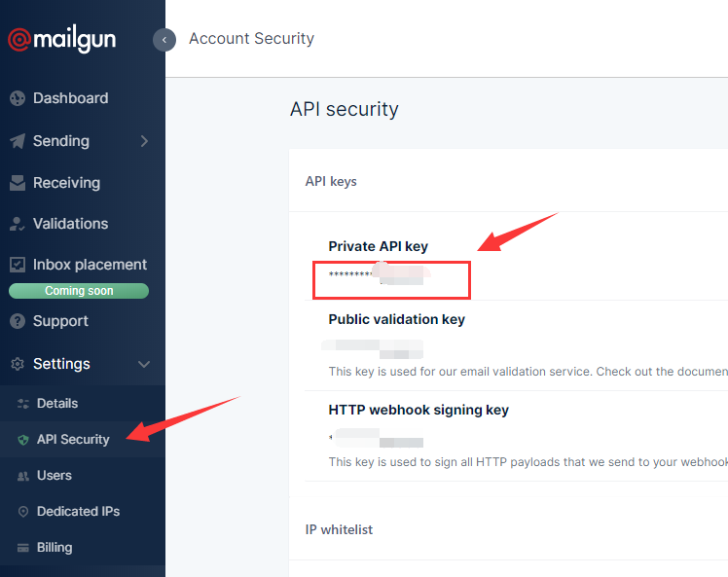Click the Dedicated IPs location pin icon
Viewport: 728px width, 577px height.
(23, 512)
